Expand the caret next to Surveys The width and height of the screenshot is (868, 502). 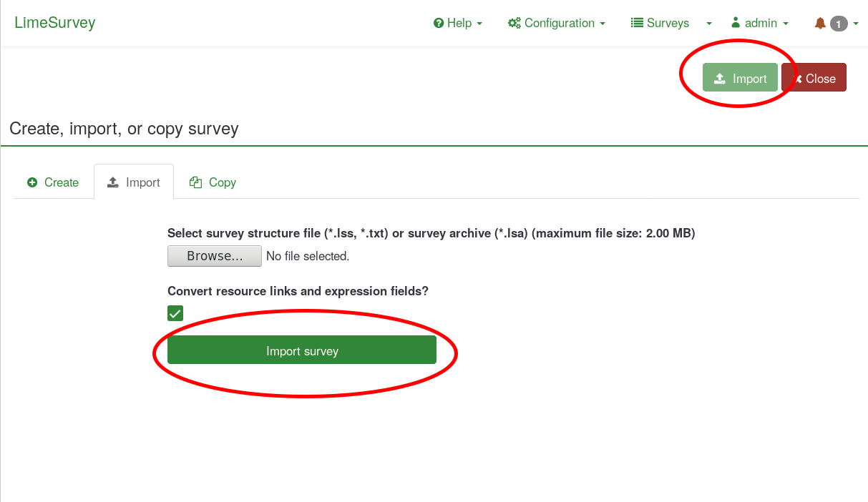(x=709, y=24)
